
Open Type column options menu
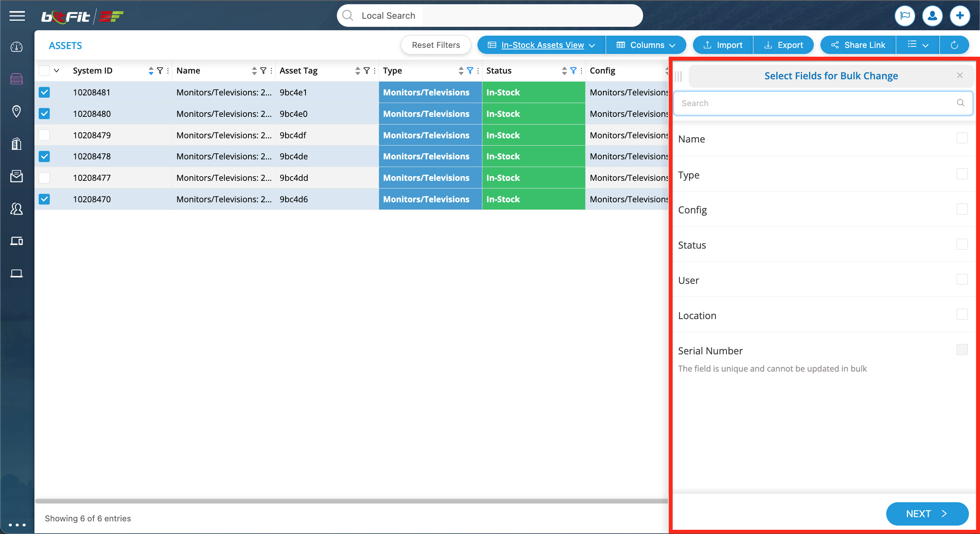[478, 70]
